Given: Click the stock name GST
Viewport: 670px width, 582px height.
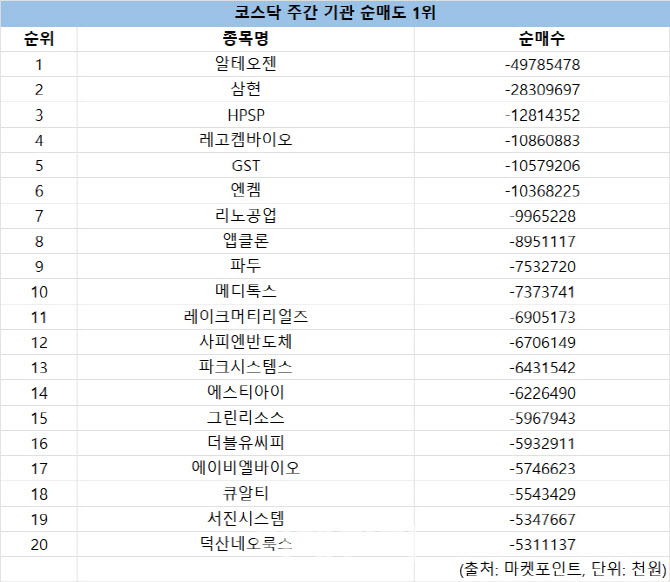Looking at the screenshot, I should pos(246,165).
